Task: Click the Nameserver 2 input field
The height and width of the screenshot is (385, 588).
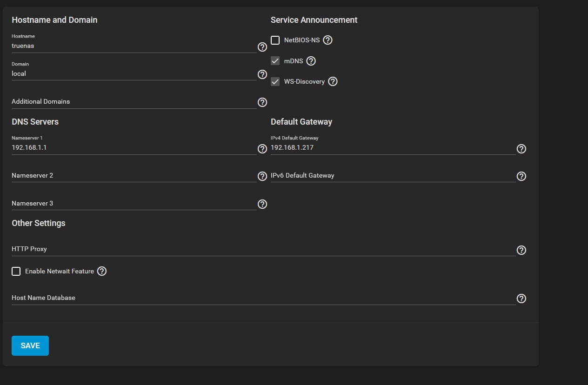Action: (134, 176)
